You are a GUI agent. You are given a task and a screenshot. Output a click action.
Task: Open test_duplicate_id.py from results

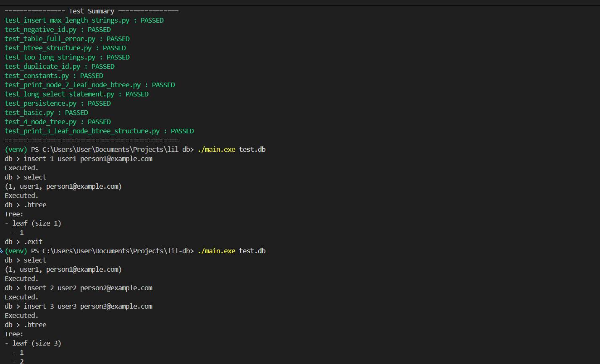[42, 67]
